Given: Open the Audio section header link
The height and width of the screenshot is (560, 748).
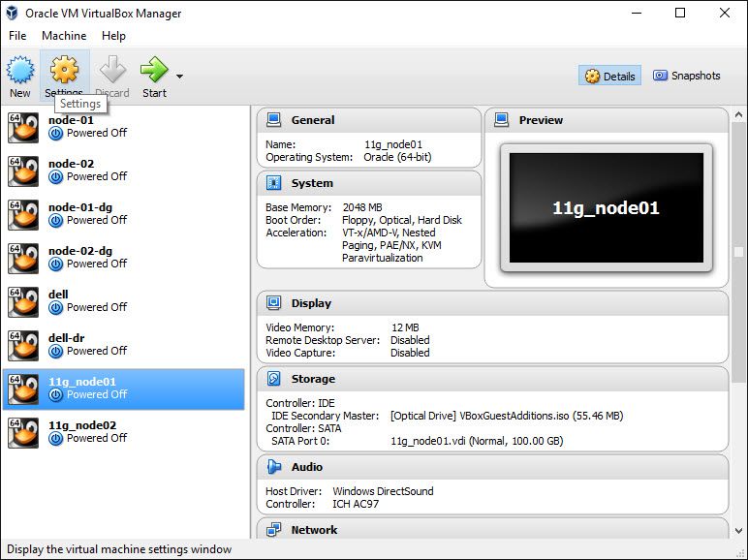Looking at the screenshot, I should coord(307,467).
